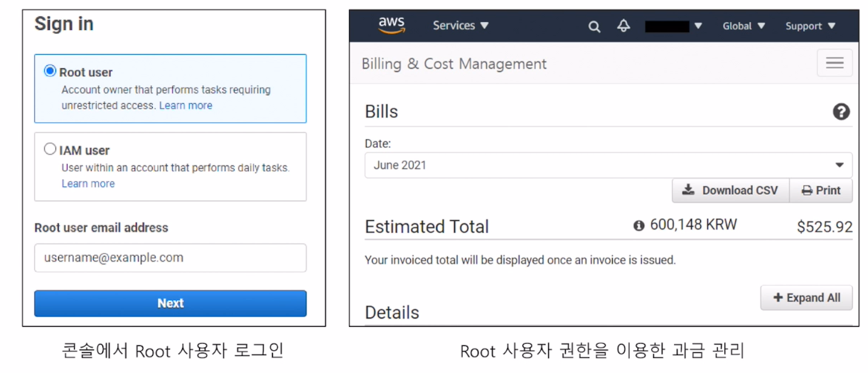868x373 pixels.
Task: Click the info icon beside 600,148 KRW
Action: point(638,225)
